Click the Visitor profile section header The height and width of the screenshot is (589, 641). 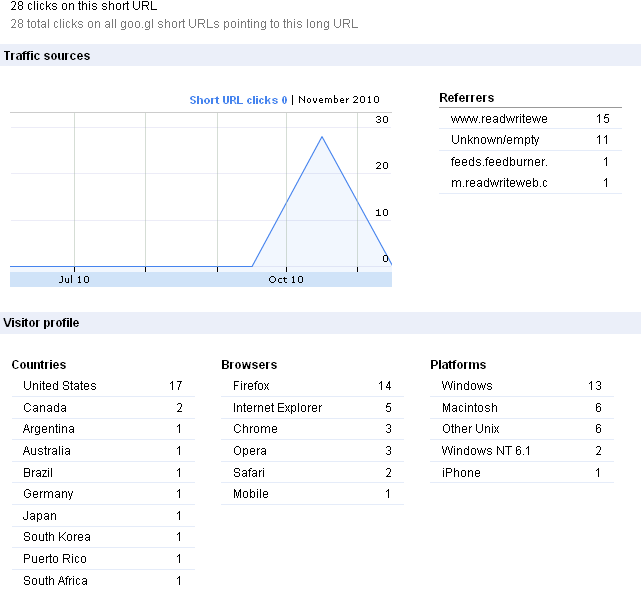pyautogui.click(x=41, y=323)
